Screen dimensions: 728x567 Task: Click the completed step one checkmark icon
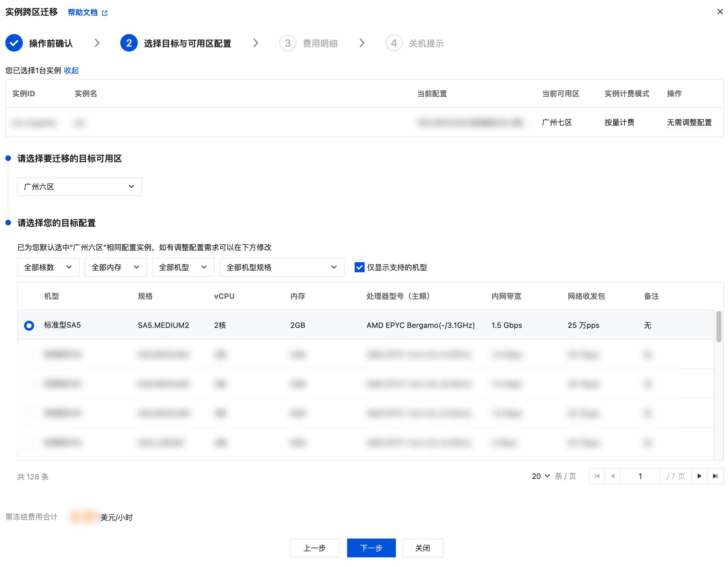click(14, 43)
